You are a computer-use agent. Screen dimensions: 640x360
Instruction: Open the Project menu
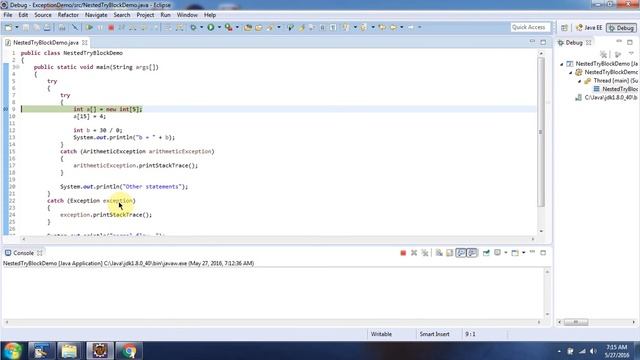pyautogui.click(x=145, y=15)
